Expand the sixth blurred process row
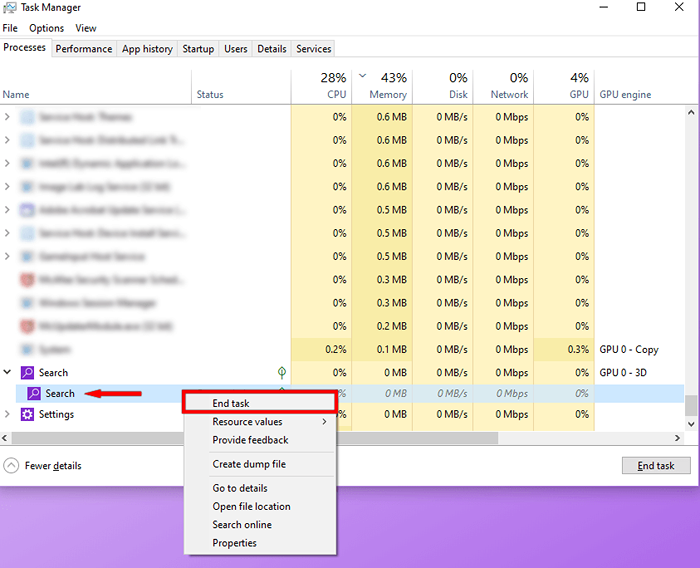 tap(7, 233)
